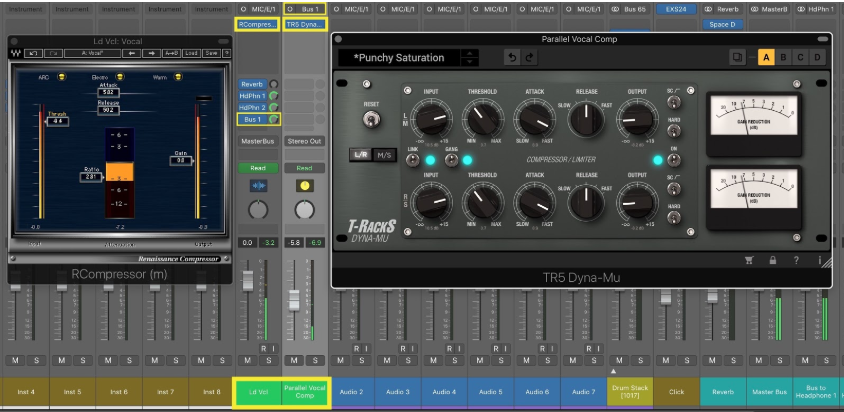The image size is (844, 412).
Task: Click Load in RCompressor toolbar
Action: (192, 53)
